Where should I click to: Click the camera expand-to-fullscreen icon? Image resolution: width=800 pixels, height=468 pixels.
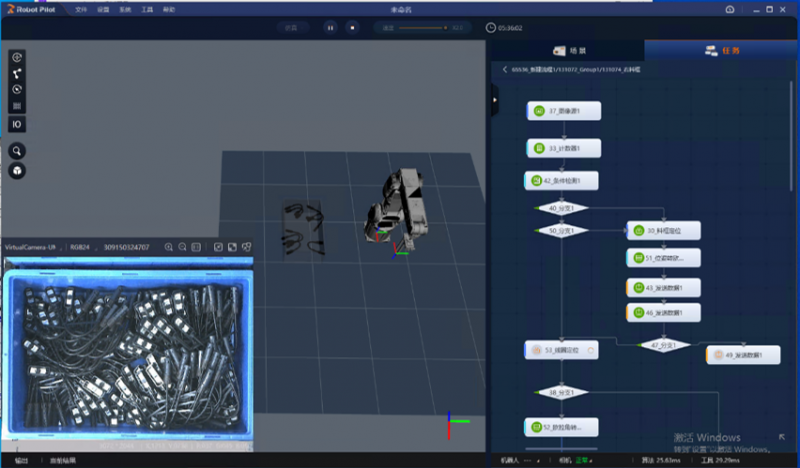(x=232, y=247)
